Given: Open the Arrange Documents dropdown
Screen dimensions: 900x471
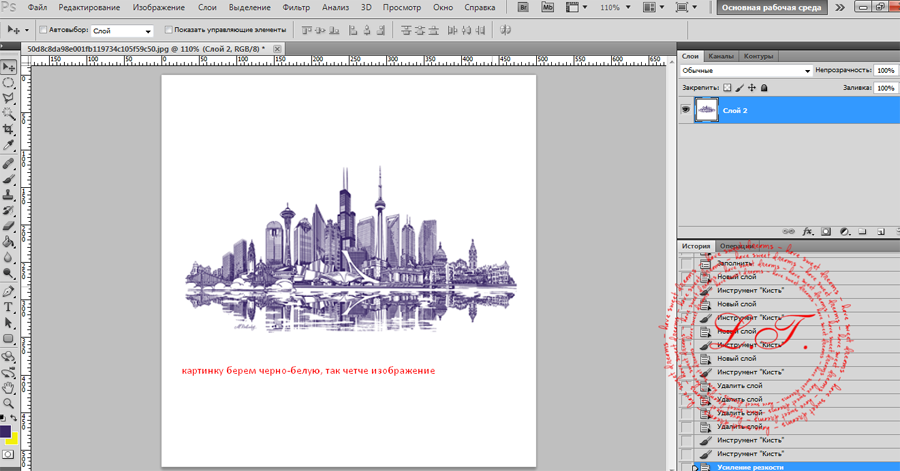Looking at the screenshot, I should [x=653, y=7].
